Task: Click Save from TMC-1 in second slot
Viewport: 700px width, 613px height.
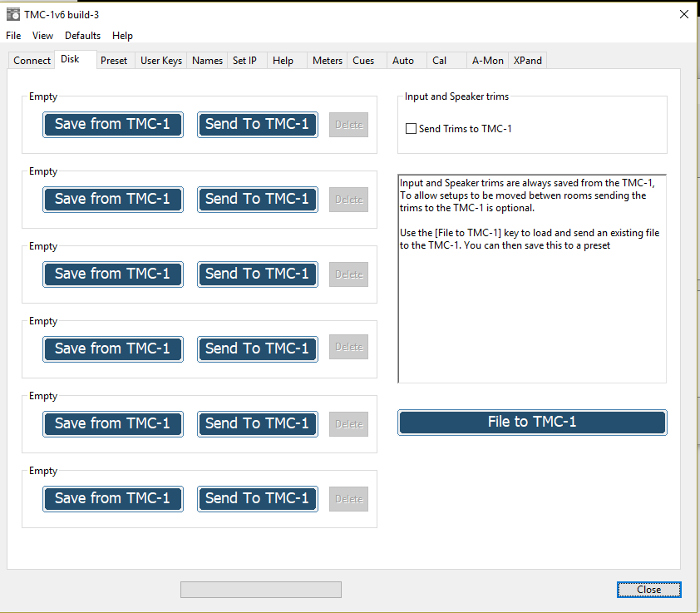Action: tap(113, 200)
